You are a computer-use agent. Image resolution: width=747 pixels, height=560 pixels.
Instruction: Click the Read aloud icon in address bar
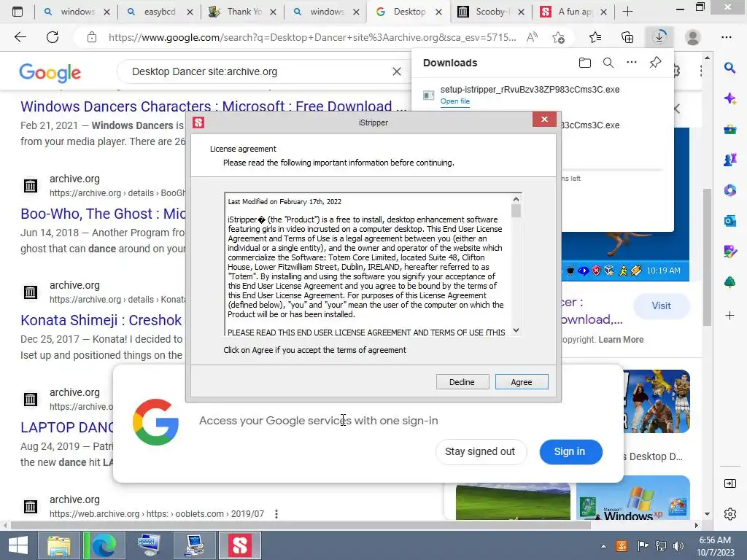(x=532, y=37)
